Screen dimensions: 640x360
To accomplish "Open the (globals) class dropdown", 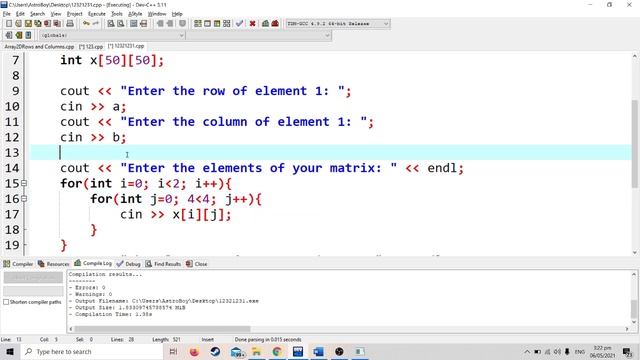I will 112,36.
